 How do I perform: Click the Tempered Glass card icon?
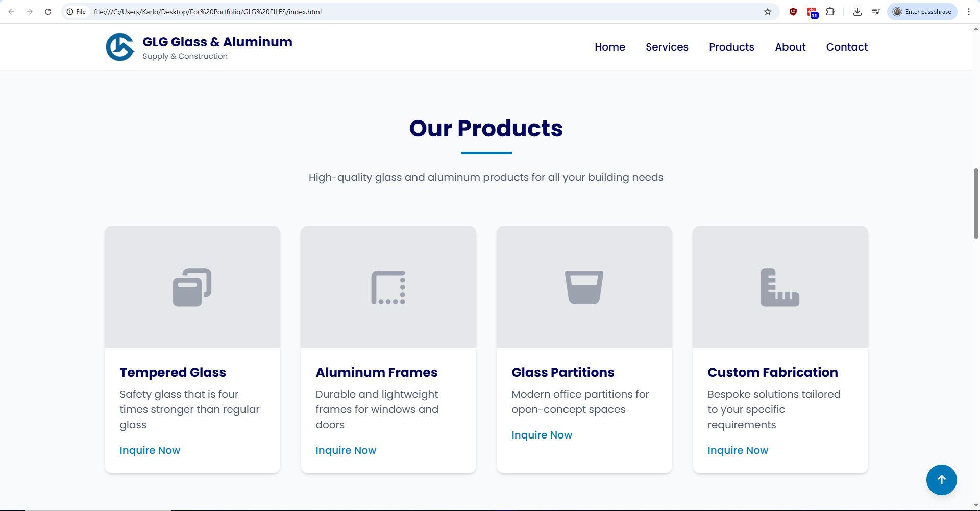[192, 287]
